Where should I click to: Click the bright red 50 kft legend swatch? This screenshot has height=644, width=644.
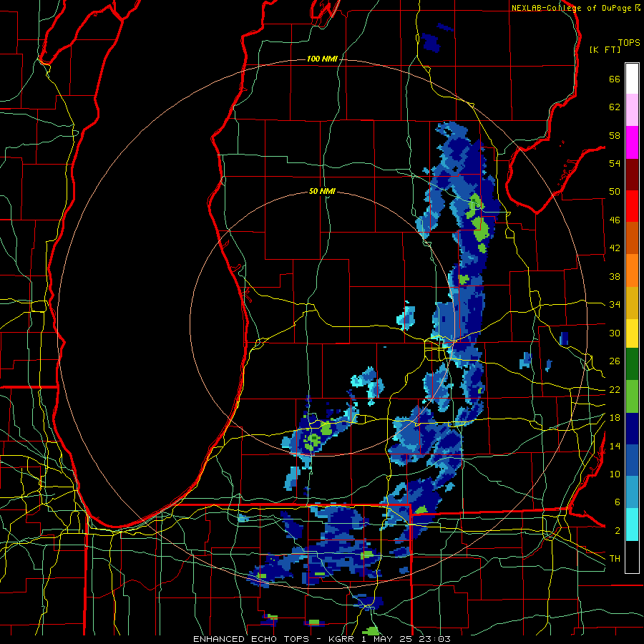click(632, 206)
